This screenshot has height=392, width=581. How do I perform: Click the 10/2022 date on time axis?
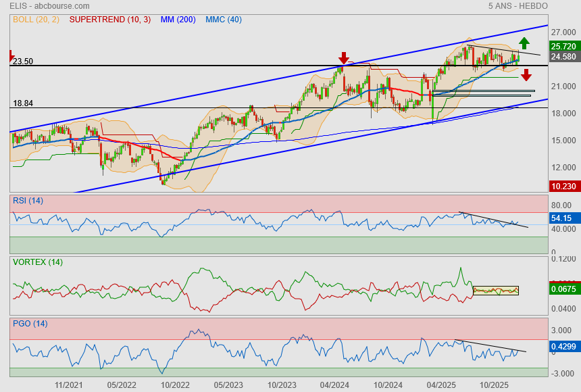click(175, 384)
